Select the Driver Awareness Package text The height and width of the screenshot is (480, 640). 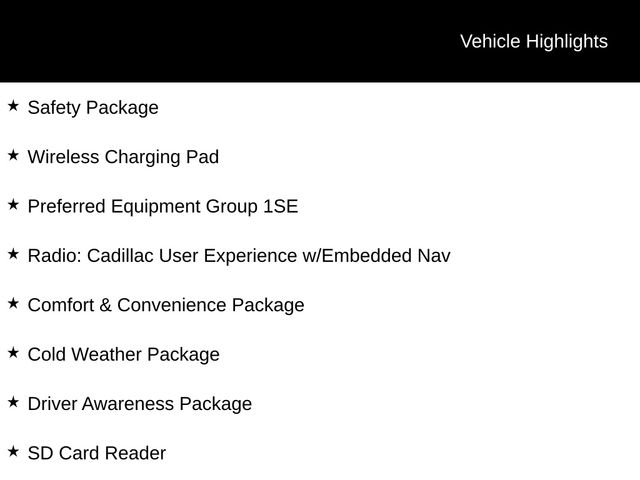click(140, 404)
